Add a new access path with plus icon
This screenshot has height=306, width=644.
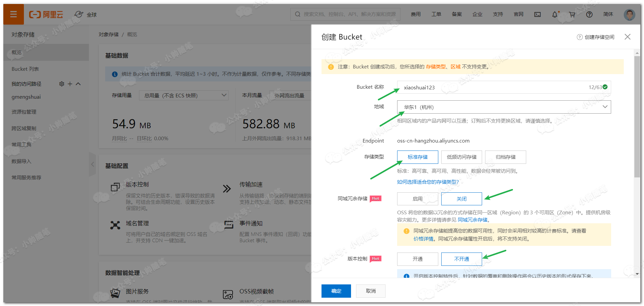pos(70,84)
